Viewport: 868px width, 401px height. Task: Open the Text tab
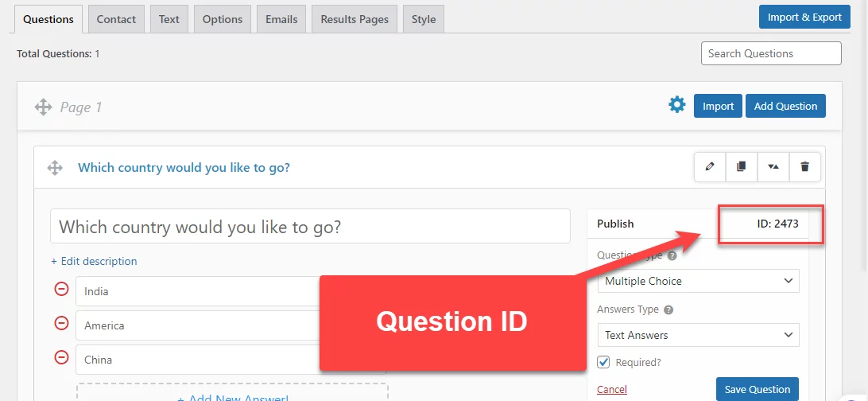[x=169, y=19]
